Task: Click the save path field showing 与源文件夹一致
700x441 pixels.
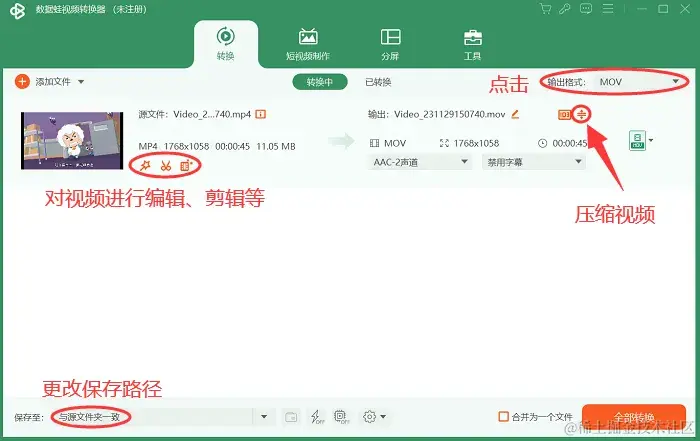Action: 152,417
